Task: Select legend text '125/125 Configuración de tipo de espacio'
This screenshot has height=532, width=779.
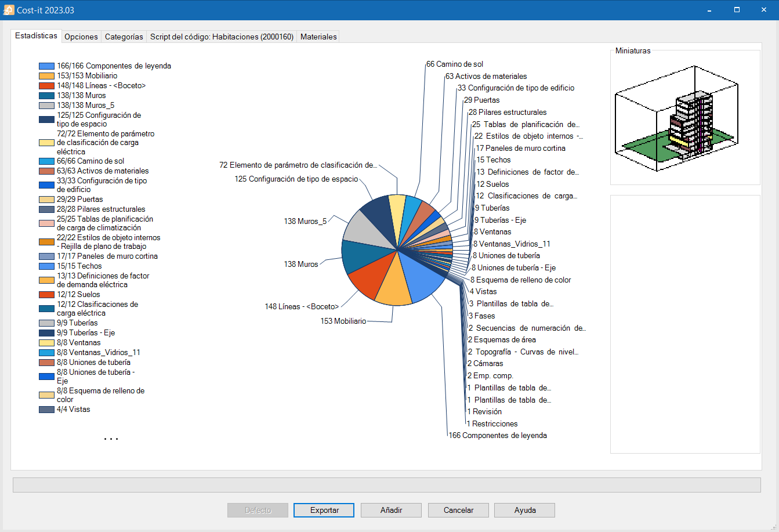Action: (99, 120)
